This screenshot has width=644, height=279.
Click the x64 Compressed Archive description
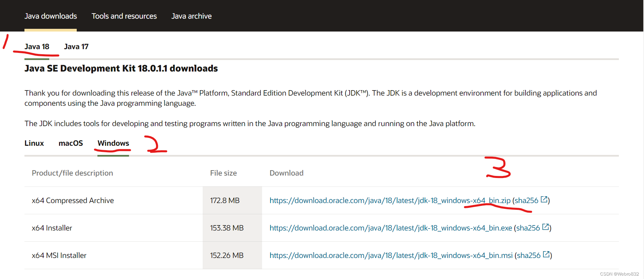click(73, 200)
